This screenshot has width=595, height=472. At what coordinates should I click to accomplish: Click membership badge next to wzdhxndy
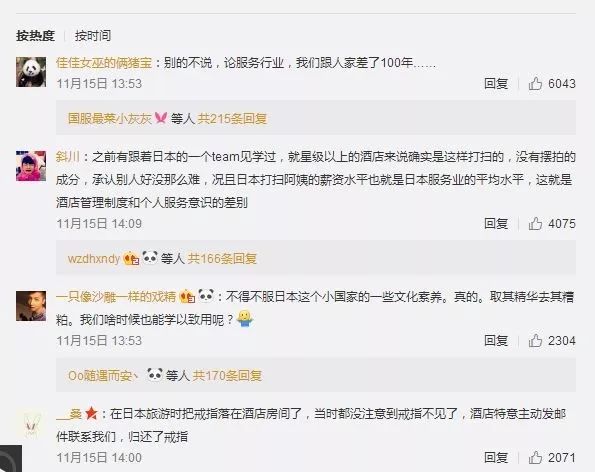131,258
